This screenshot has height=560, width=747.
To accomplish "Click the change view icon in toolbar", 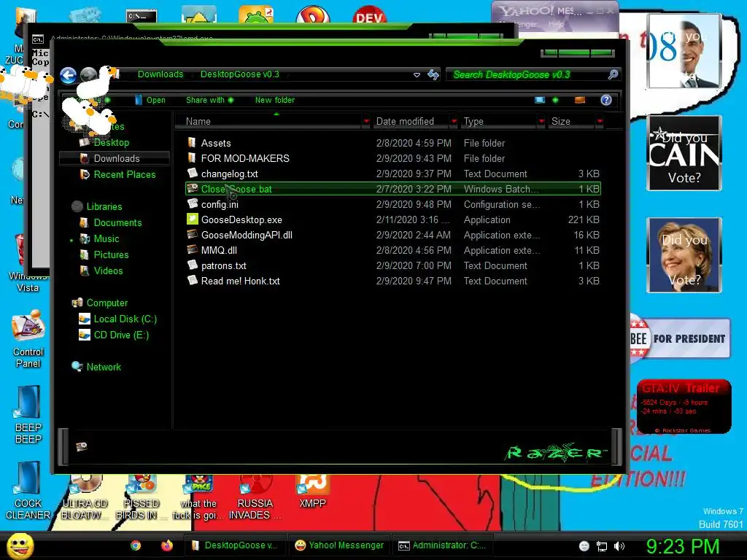I will click(540, 100).
